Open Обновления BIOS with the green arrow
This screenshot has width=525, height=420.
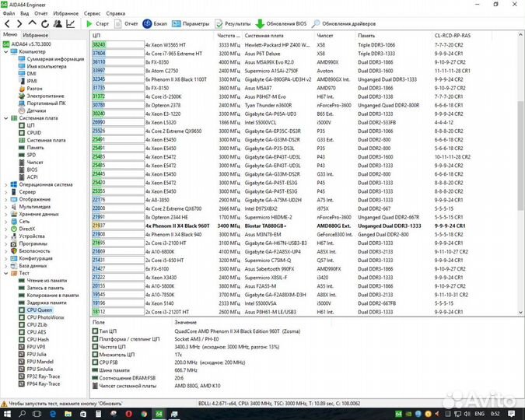[283, 24]
